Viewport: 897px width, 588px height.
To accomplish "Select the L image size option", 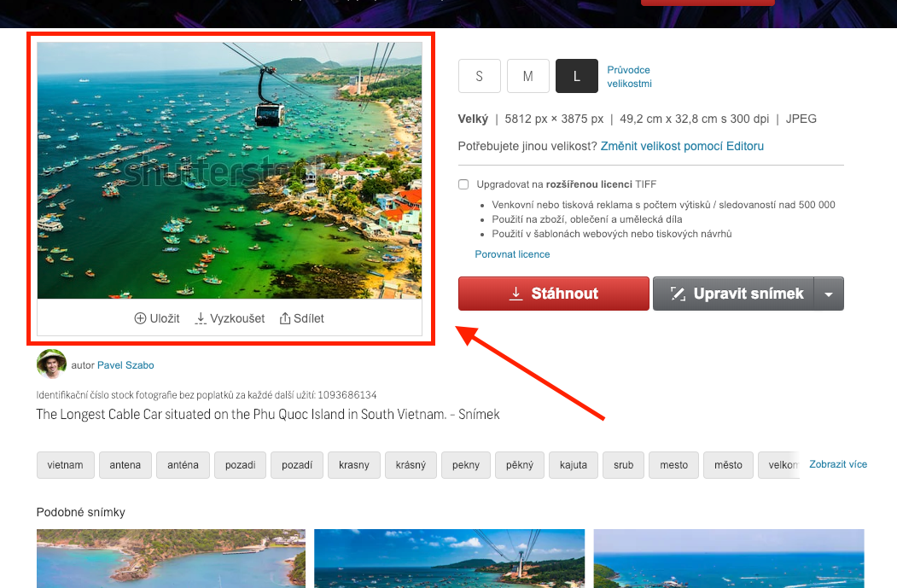I will pyautogui.click(x=577, y=76).
